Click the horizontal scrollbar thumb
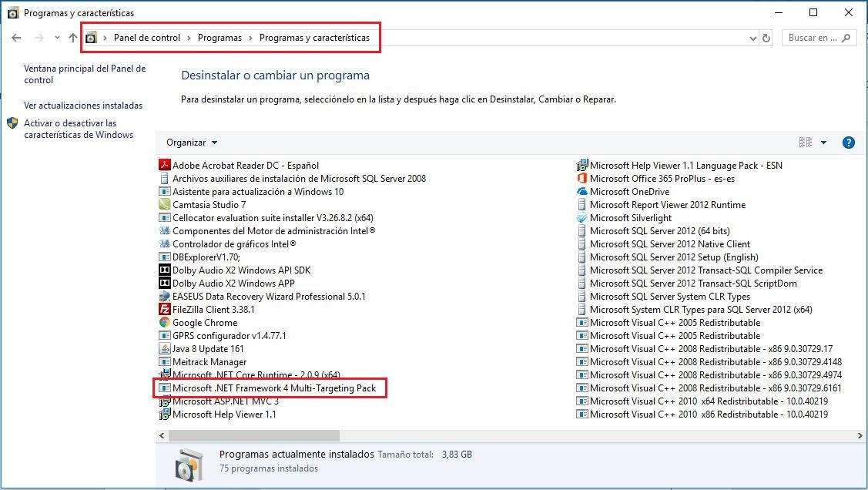Screen dimensions: 868x490 click(254, 436)
